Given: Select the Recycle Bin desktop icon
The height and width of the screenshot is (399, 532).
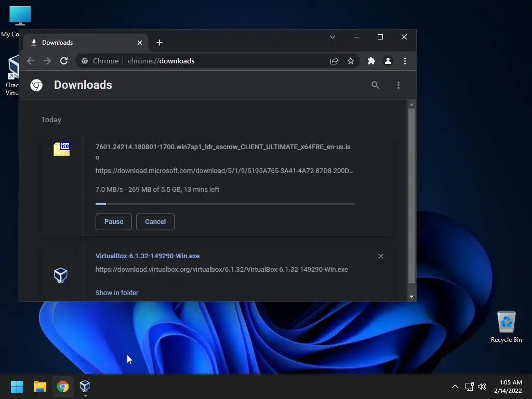Looking at the screenshot, I should (x=506, y=326).
